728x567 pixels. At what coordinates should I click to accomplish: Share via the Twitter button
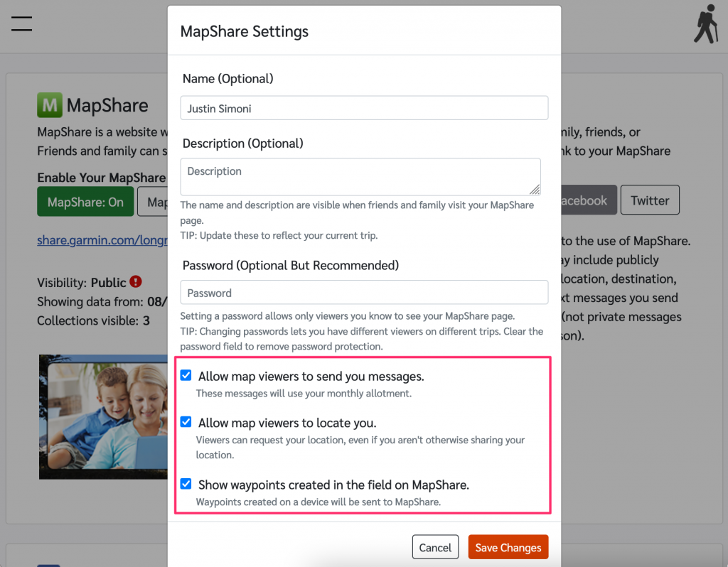(x=649, y=200)
